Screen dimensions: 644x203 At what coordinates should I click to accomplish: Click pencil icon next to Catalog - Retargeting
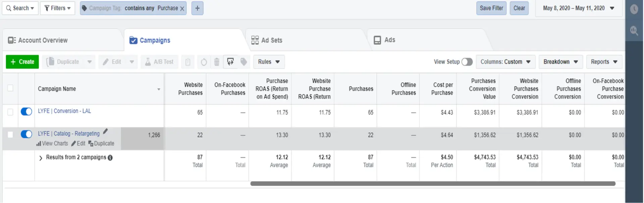(x=105, y=132)
